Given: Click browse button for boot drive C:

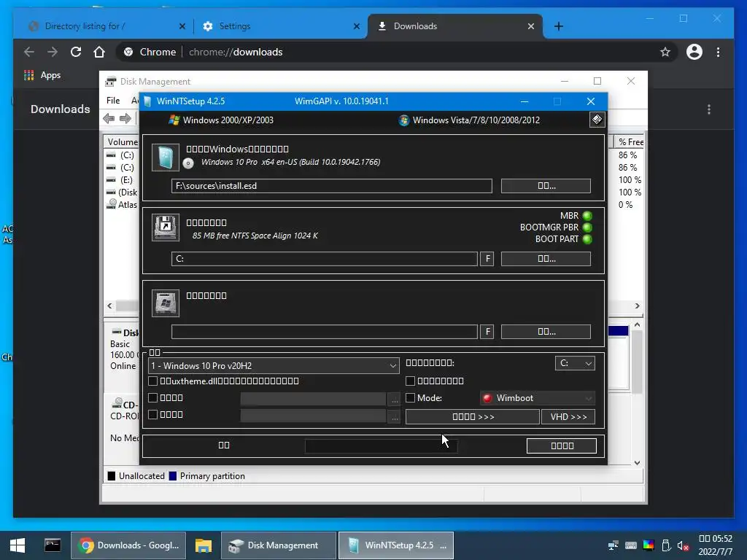Looking at the screenshot, I should tap(546, 259).
